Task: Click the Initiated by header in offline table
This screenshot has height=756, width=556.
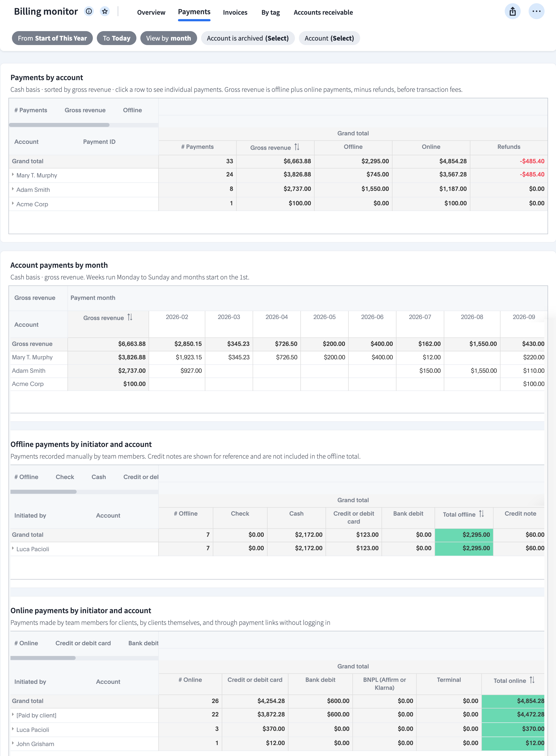Action: [x=30, y=515]
